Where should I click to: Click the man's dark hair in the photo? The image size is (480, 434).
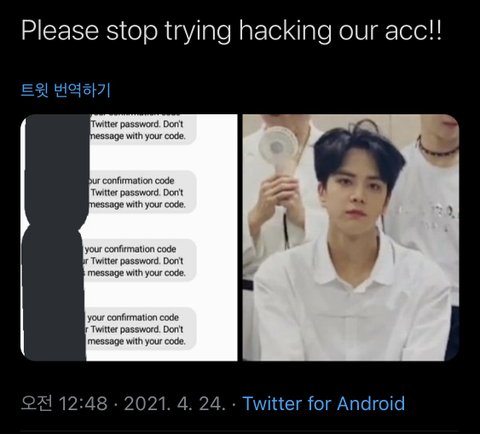click(x=358, y=150)
